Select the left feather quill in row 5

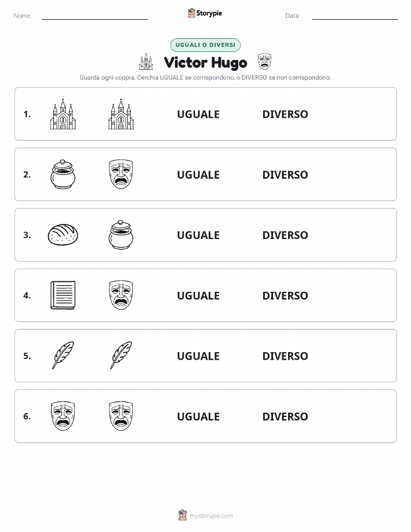coord(63,355)
